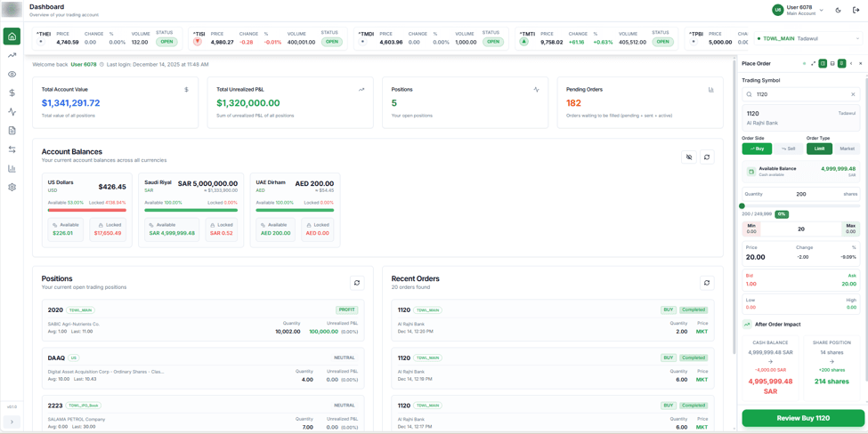
Task: Click the second green layout icon in Place Order header
Action: point(841,63)
